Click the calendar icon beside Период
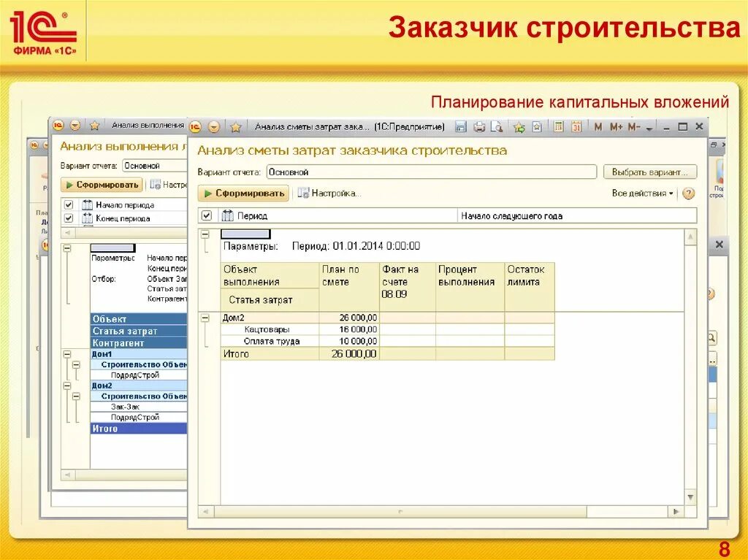Screen dimensions: 748x560 tap(228, 215)
